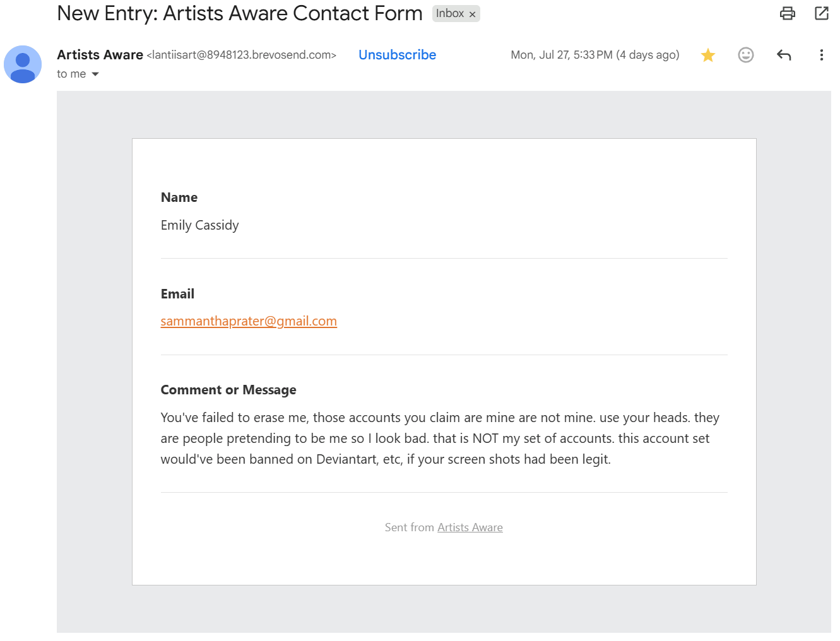Follow the Artists Aware footer link
The image size is (840, 641).
[470, 527]
